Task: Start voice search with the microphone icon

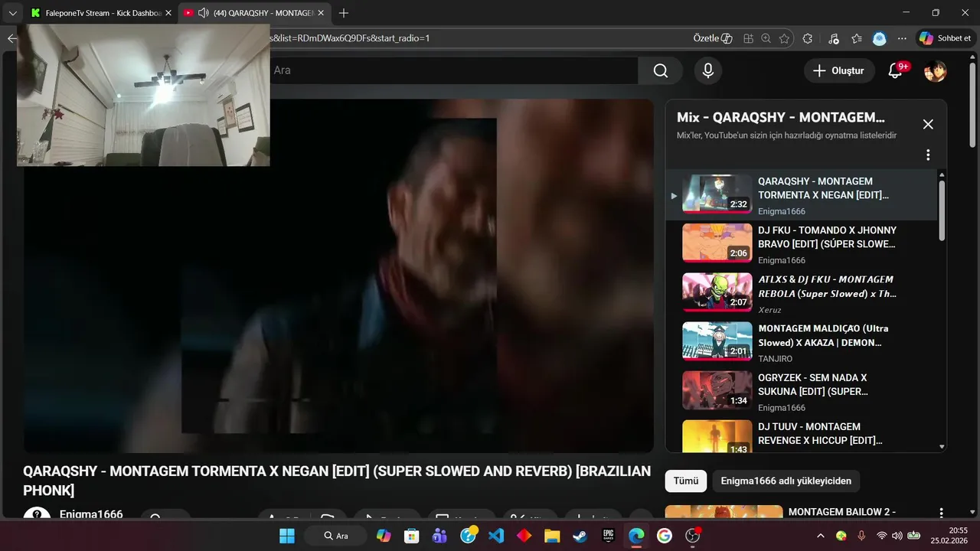Action: [x=708, y=70]
